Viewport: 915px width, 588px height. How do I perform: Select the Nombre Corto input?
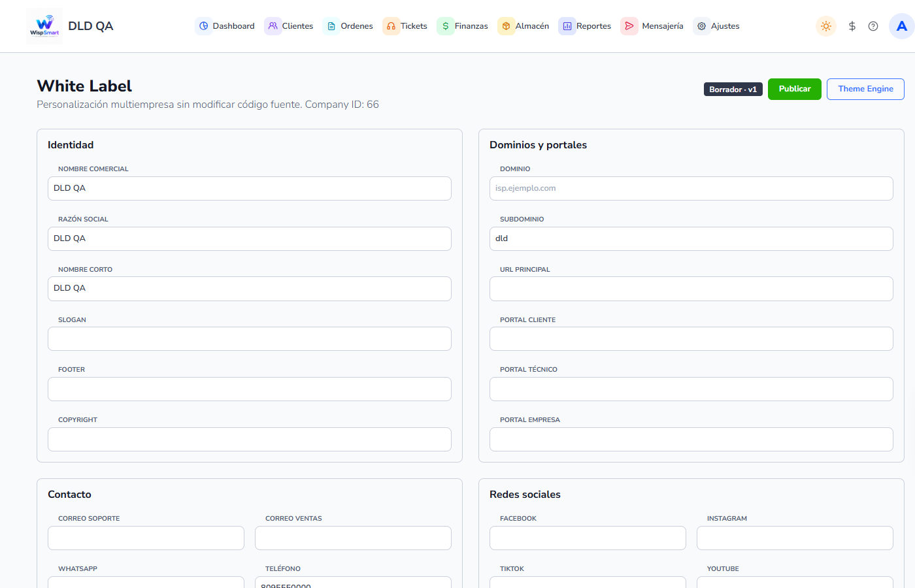coord(250,288)
